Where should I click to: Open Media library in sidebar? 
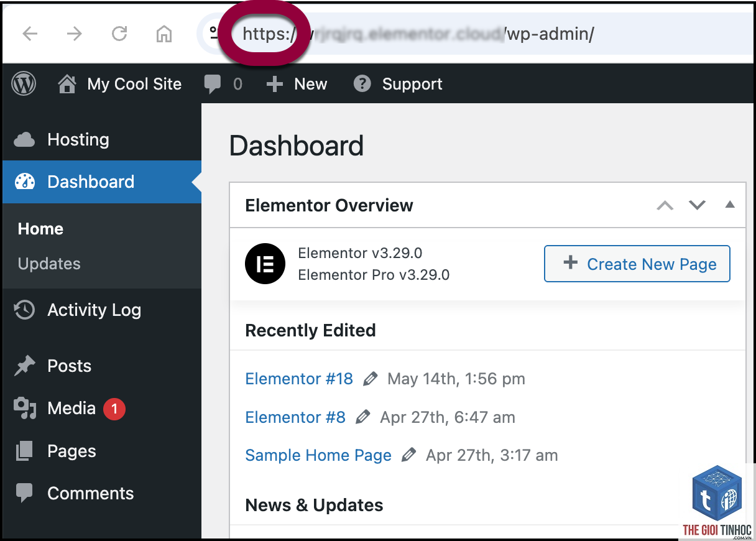(x=101, y=409)
